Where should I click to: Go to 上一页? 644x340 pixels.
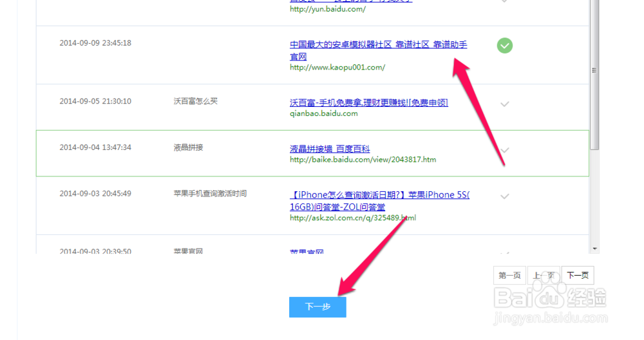click(x=544, y=275)
